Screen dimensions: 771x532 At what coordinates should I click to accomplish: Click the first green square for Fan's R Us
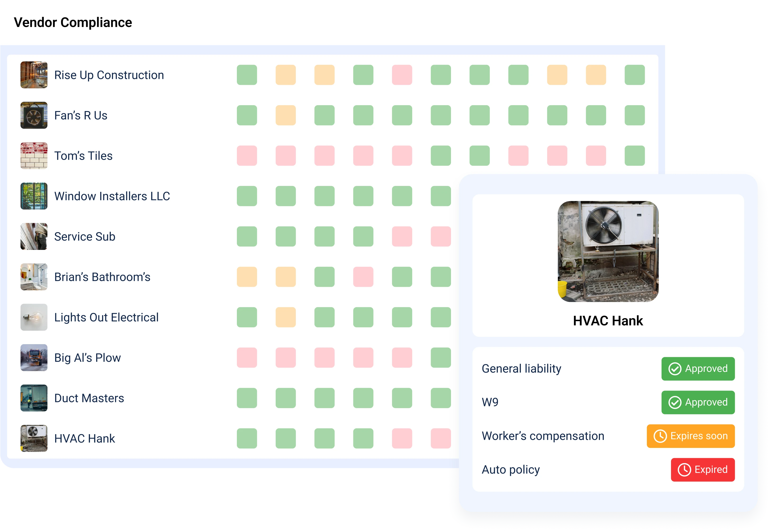click(x=247, y=115)
